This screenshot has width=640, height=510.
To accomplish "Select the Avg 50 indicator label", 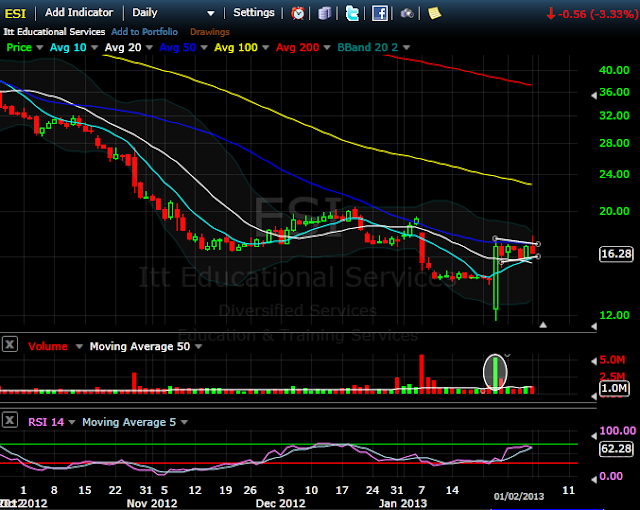I will 178,47.
